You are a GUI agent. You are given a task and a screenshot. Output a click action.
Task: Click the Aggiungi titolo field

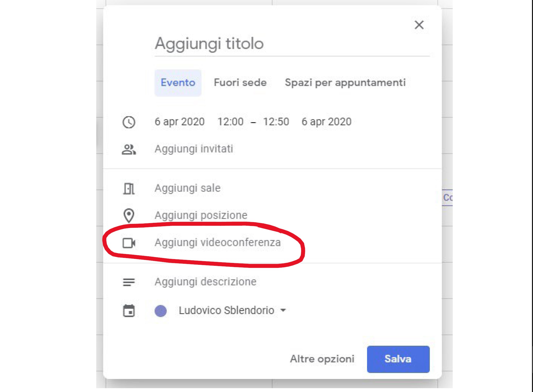point(292,44)
